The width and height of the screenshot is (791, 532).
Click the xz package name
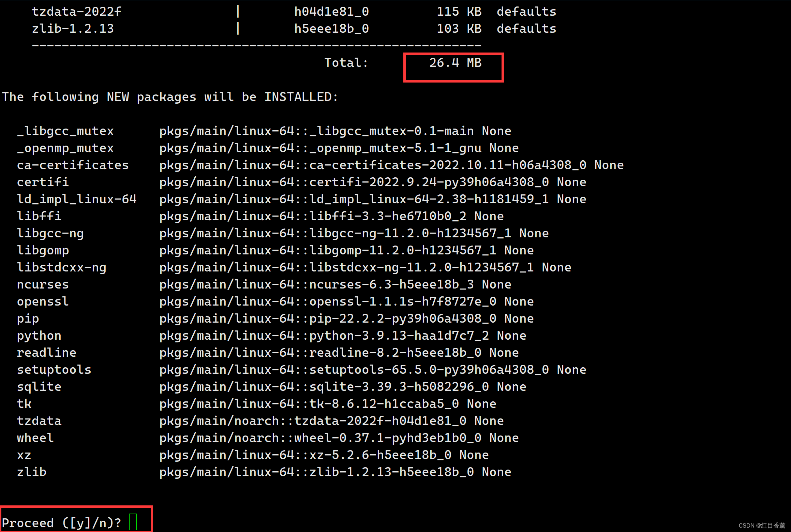[x=24, y=455]
